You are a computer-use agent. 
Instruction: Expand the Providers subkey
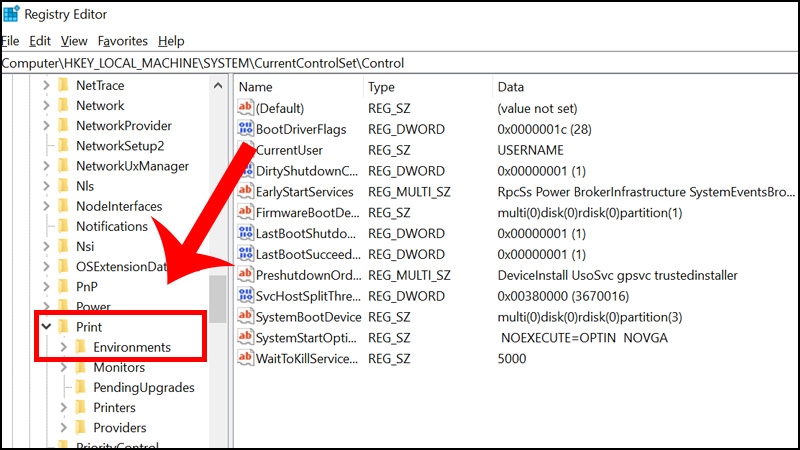64,428
